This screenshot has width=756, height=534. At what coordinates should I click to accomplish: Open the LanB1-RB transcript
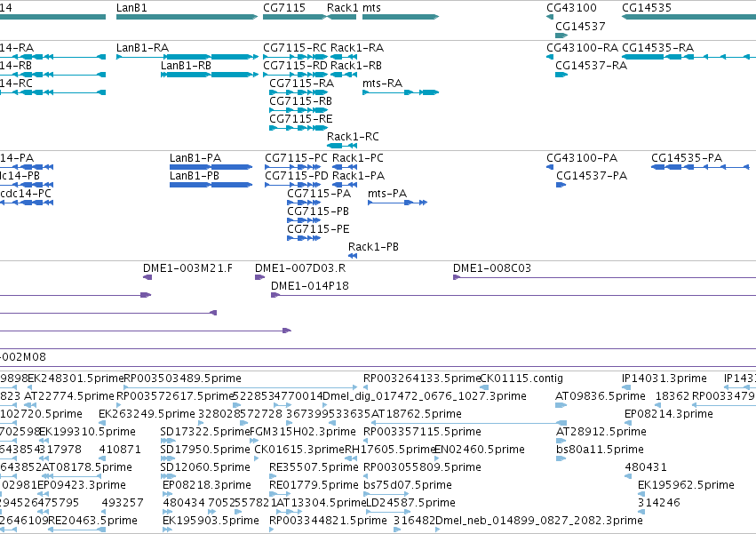(210, 75)
